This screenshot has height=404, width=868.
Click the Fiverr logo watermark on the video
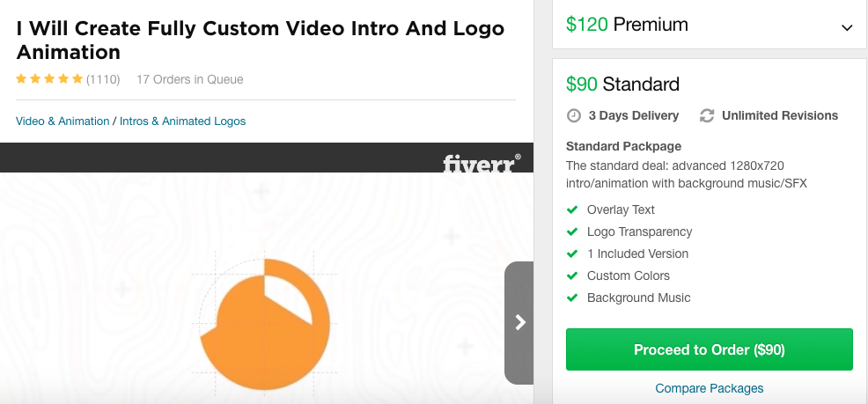[482, 163]
